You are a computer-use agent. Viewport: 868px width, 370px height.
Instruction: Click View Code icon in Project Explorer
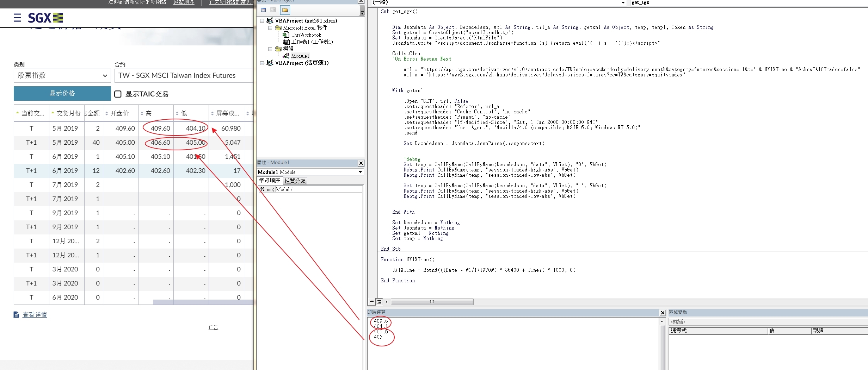263,10
